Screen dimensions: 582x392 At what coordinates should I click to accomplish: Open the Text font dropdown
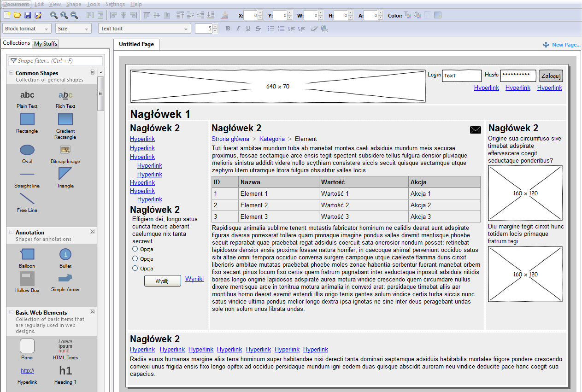[x=144, y=29]
